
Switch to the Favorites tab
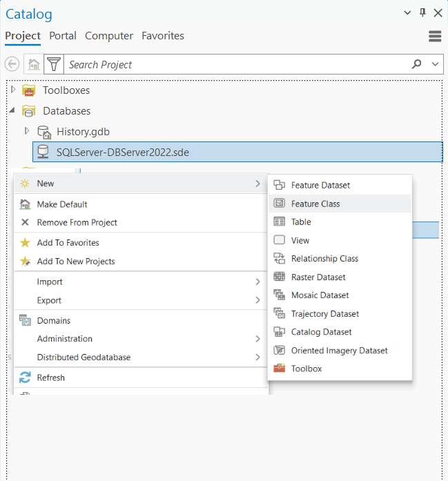point(163,36)
